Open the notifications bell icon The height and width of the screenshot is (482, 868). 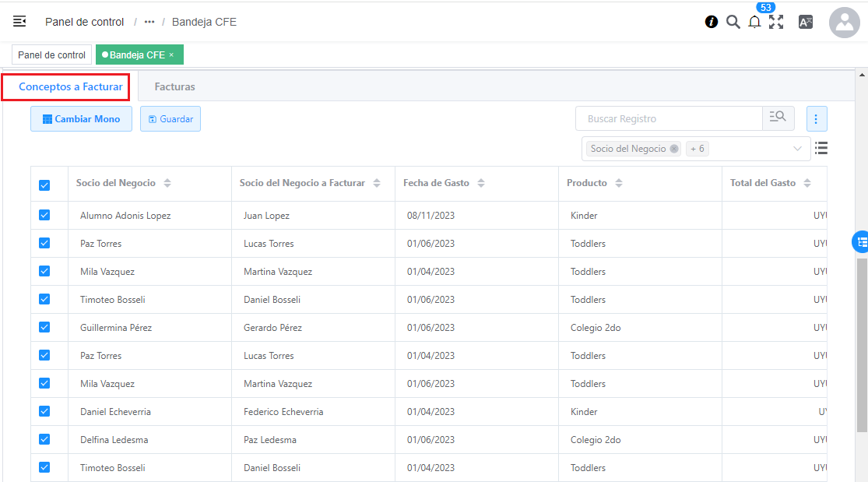click(x=754, y=23)
